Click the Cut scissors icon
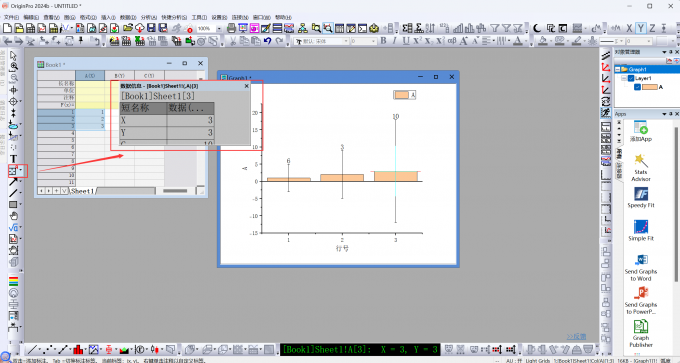The height and width of the screenshot is (363, 680). pyautogui.click(x=232, y=41)
